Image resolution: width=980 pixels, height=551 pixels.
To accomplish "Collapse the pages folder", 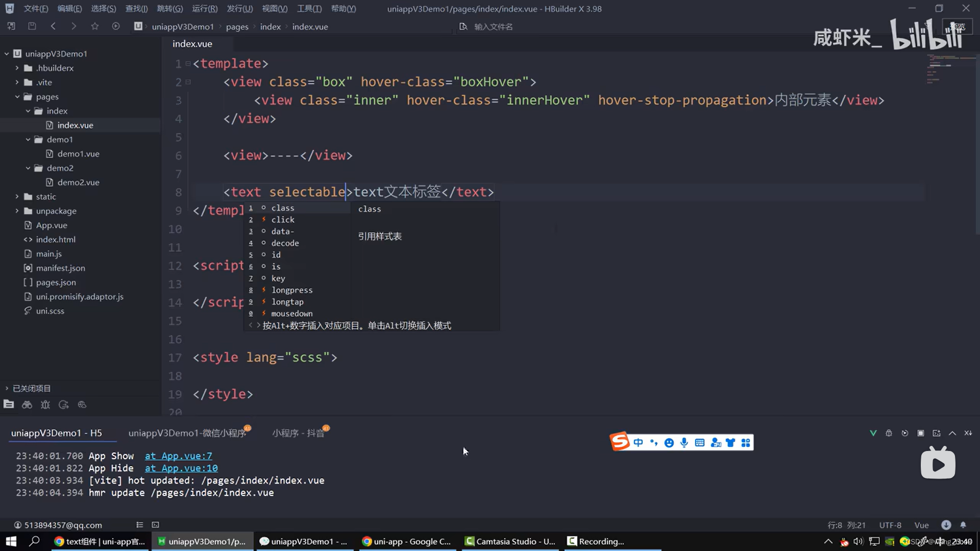I will tap(17, 96).
